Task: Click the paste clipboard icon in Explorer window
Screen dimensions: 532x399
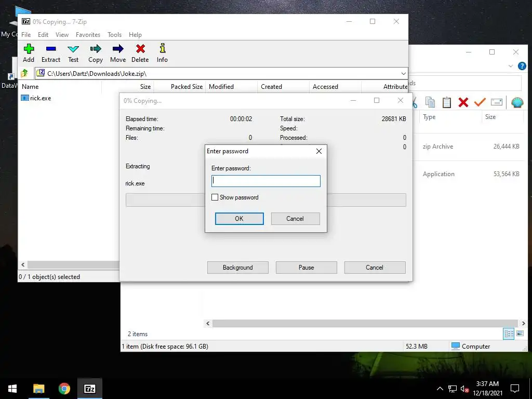Action: 446,102
